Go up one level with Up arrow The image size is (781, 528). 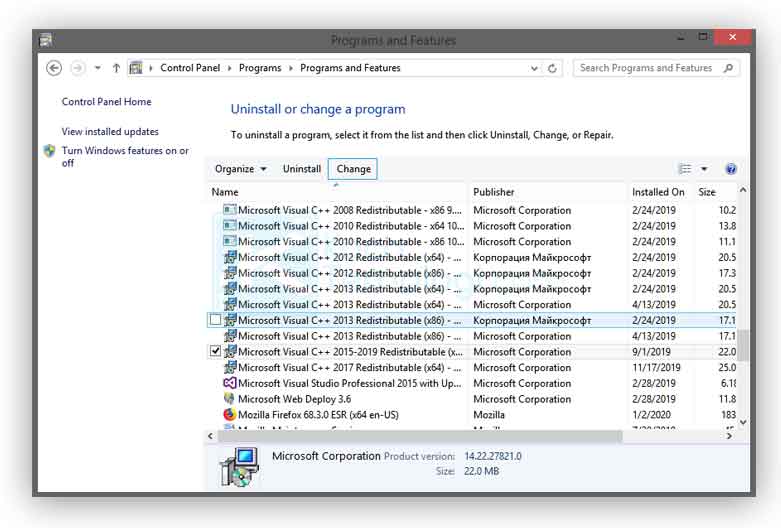pos(116,68)
